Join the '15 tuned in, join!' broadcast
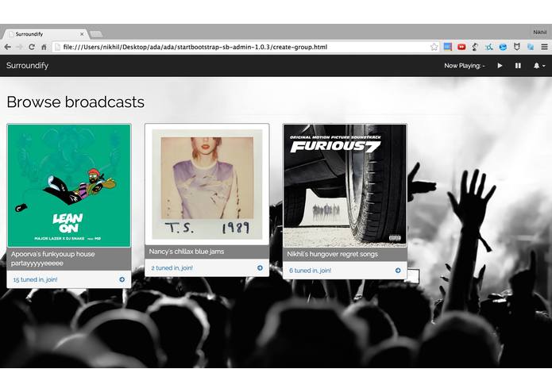 tap(35, 279)
